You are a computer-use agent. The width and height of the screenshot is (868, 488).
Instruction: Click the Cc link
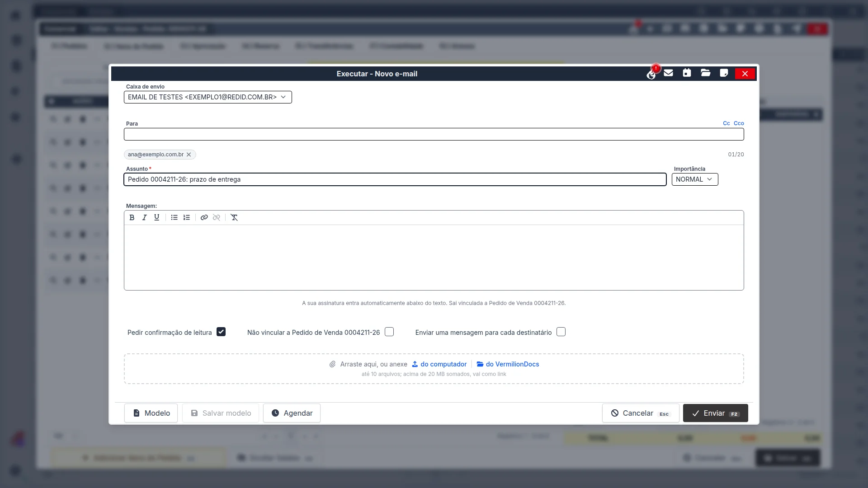[726, 123]
